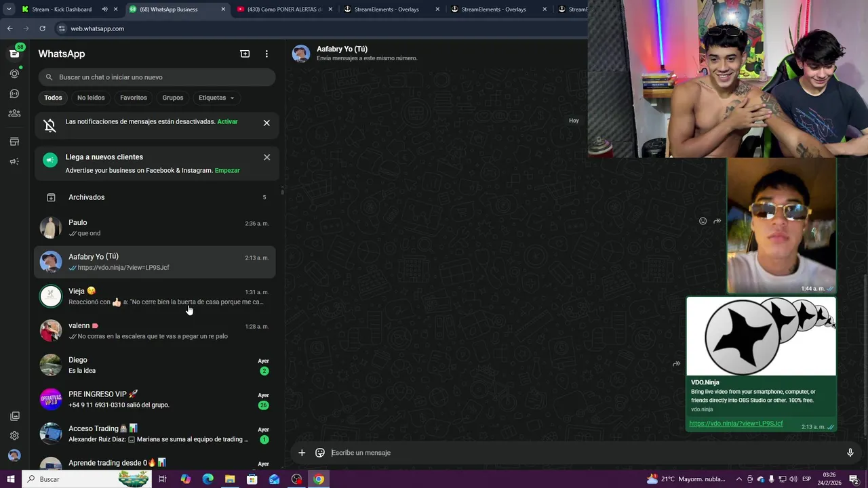Screen dimensions: 868x488
Task: Open the Channels sidebar icon
Action: click(x=14, y=94)
